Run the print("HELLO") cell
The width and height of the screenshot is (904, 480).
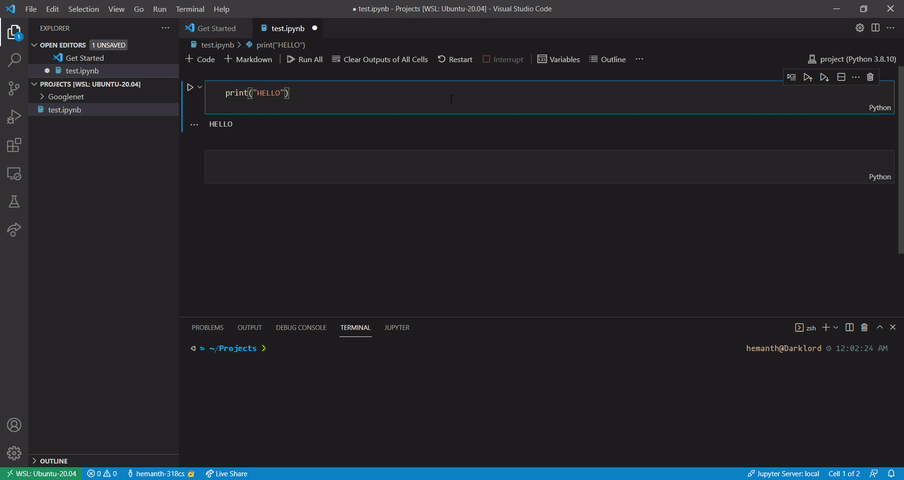pos(190,87)
